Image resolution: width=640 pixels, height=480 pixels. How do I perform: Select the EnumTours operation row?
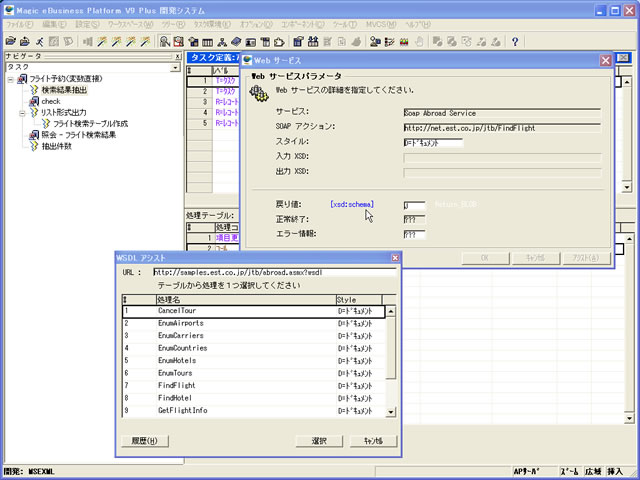253,373
